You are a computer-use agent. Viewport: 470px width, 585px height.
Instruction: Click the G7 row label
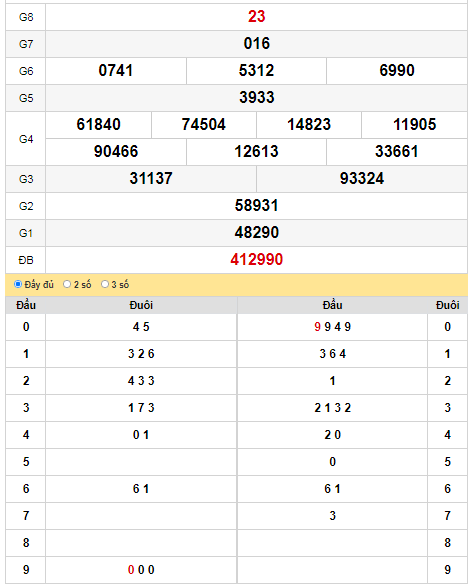(x=26, y=44)
